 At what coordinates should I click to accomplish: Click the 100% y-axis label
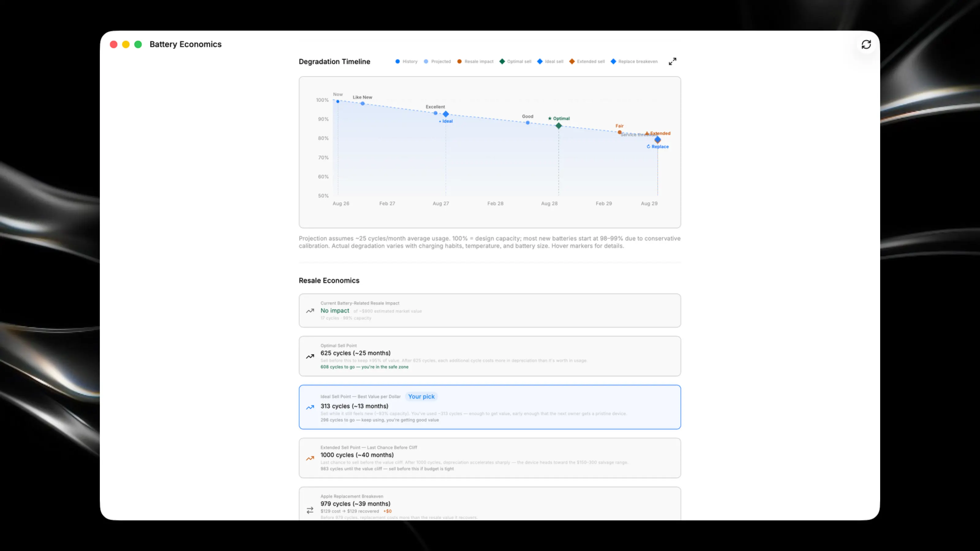coord(322,100)
